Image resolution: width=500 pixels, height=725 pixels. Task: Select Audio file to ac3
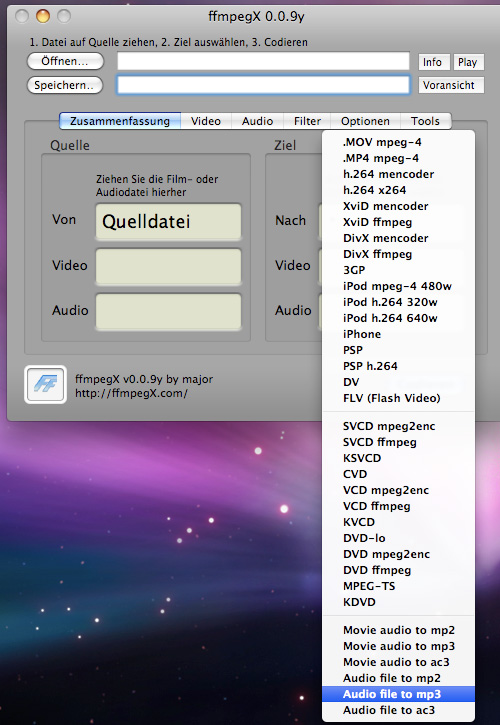click(398, 710)
